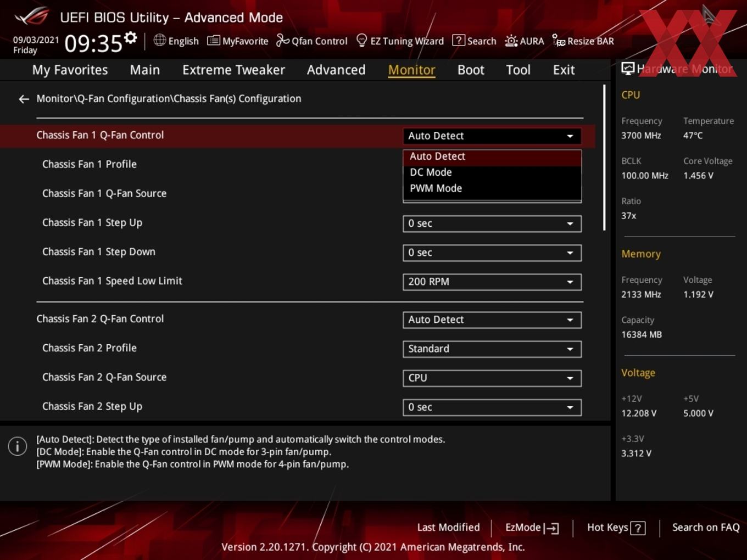Click Search on FAQ link
Screen dimensions: 747x560
[x=706, y=528]
